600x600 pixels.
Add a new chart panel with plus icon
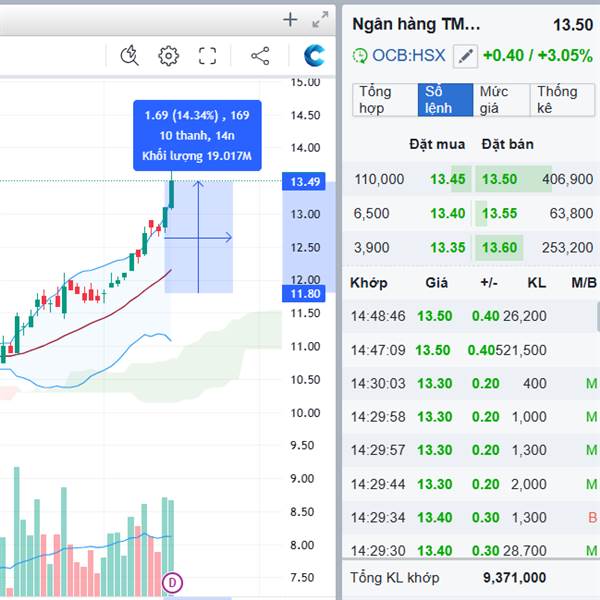(290, 20)
